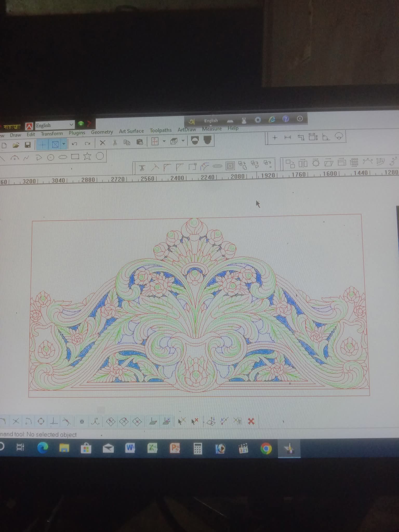
Task: Click the red view-plane grid icon
Action: tap(155, 141)
